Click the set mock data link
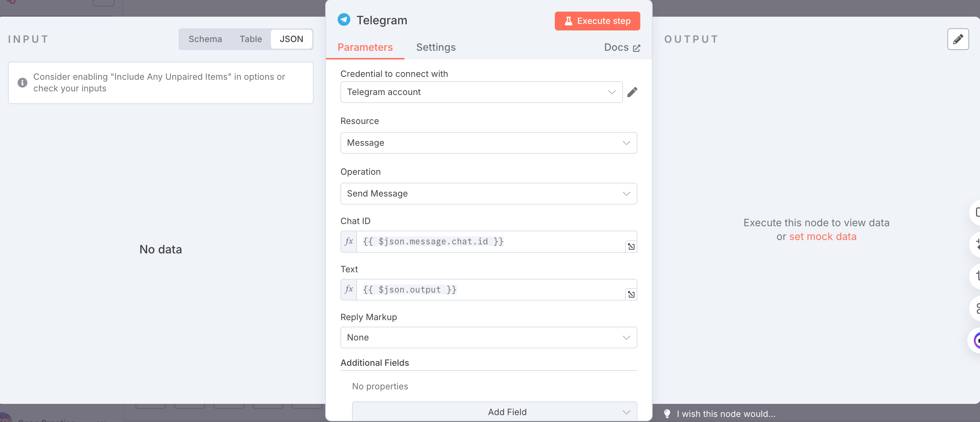This screenshot has height=422, width=980. tap(822, 236)
